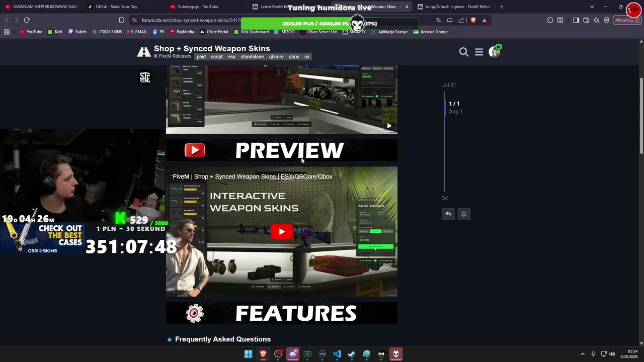Play the top shop preview video clip
This screenshot has height=362, width=644.
click(x=389, y=126)
